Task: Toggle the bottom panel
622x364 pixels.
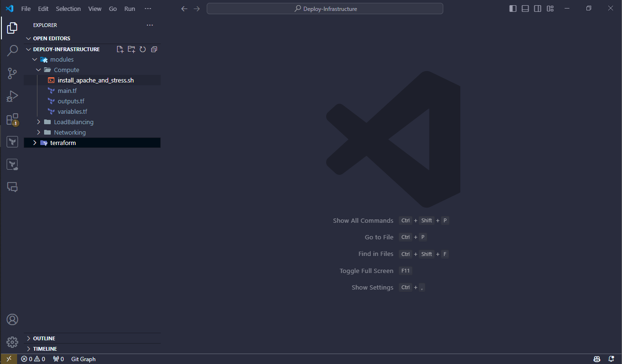Action: pyautogui.click(x=525, y=9)
